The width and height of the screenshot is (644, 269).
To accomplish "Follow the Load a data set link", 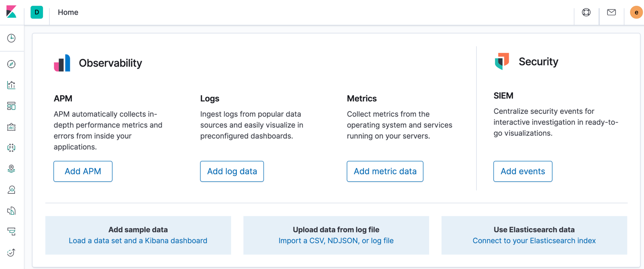I will pos(138,241).
